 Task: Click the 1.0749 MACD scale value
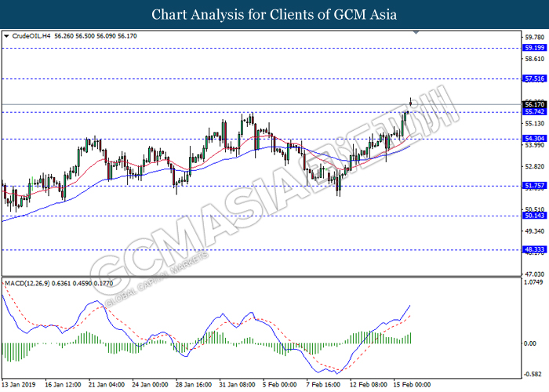pyautogui.click(x=533, y=282)
